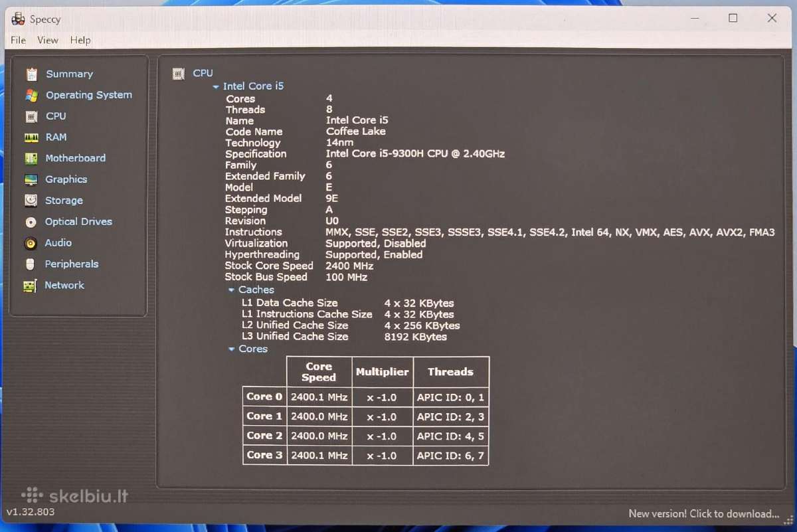Open the Audio section label
The image size is (797, 532).
(58, 243)
